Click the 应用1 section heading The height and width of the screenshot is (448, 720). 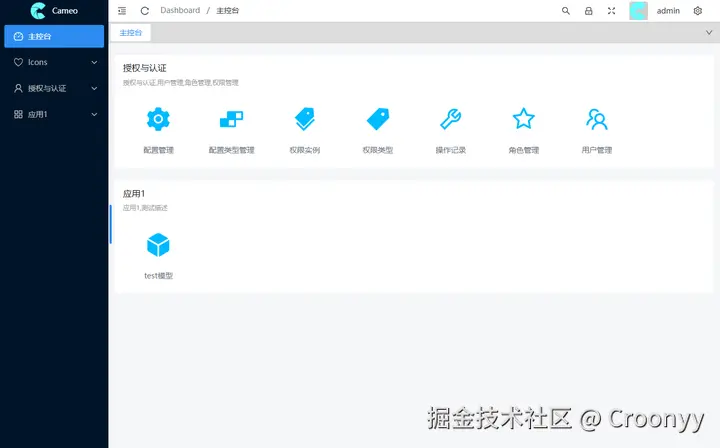click(134, 194)
